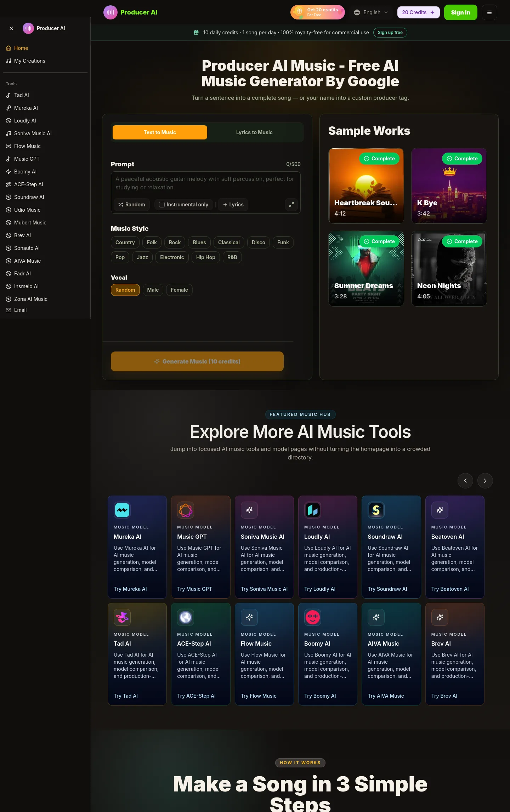Open My Creations in the sidebar
This screenshot has height=812, width=510.
(45, 61)
